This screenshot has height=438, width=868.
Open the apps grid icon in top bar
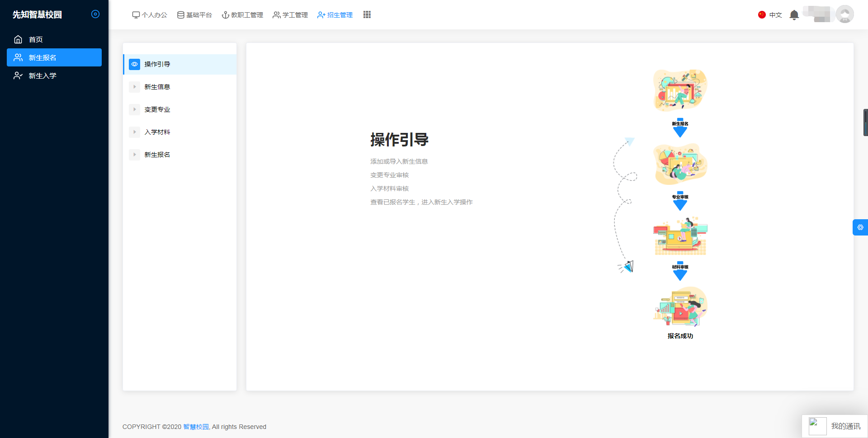tap(367, 15)
